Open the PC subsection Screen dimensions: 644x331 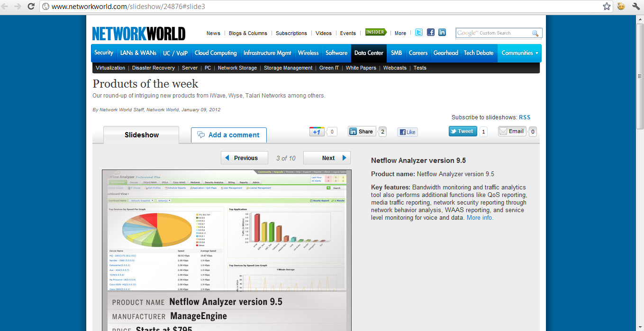pos(208,68)
